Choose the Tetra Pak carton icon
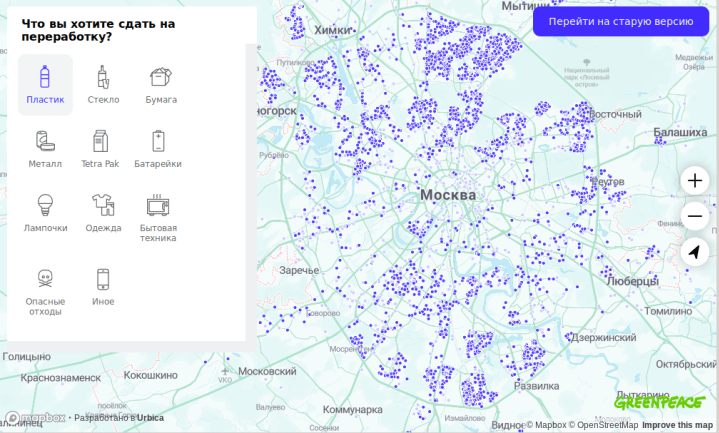Viewport: 719px width, 433px height. pos(100,149)
